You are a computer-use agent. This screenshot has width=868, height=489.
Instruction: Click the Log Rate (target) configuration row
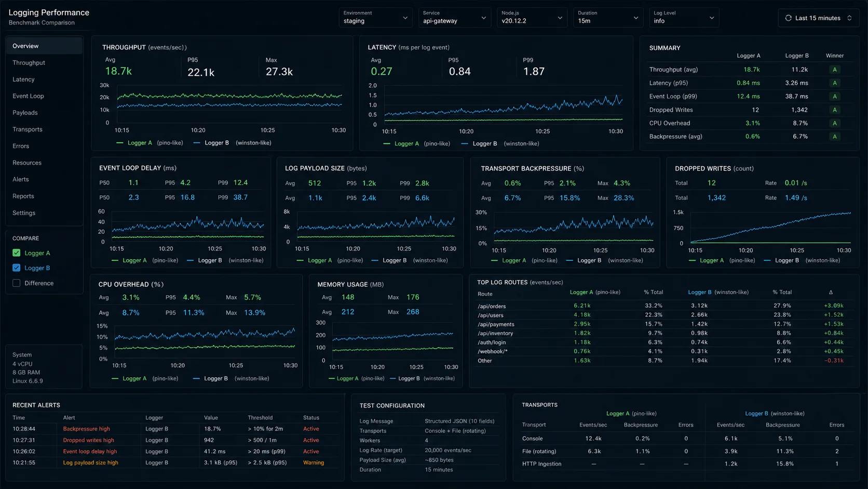pyautogui.click(x=428, y=450)
